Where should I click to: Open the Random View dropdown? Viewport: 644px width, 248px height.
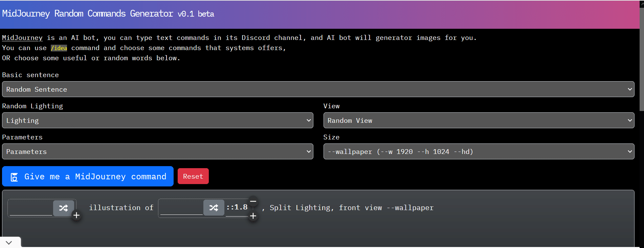(479, 120)
